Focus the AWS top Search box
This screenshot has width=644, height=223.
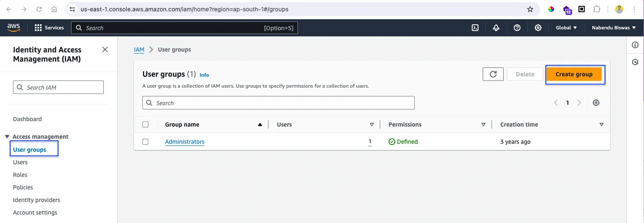click(x=184, y=28)
